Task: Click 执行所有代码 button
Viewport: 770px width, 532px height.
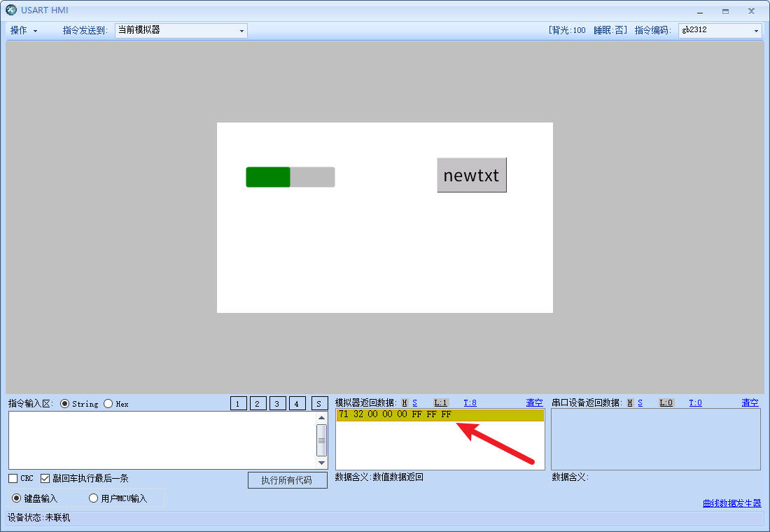Action: pos(287,480)
